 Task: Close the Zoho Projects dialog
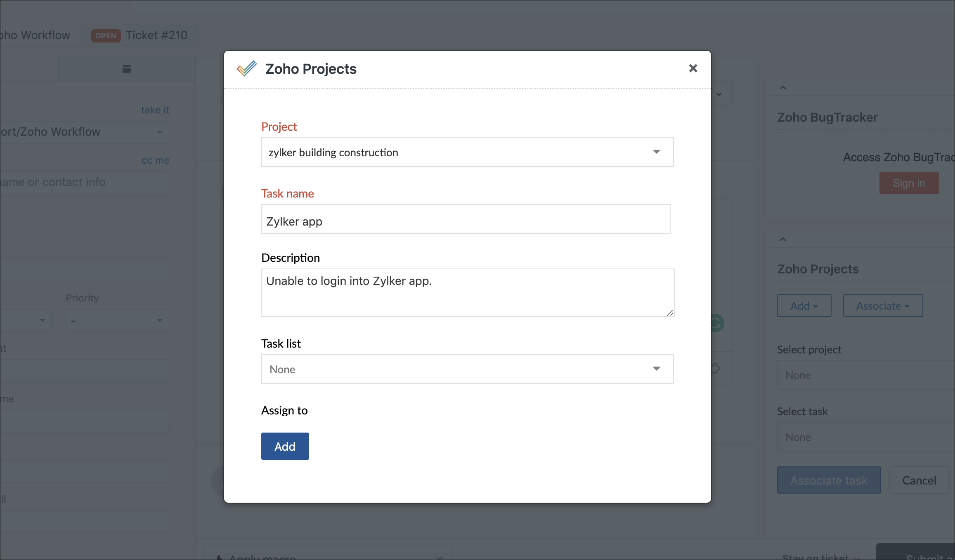693,68
